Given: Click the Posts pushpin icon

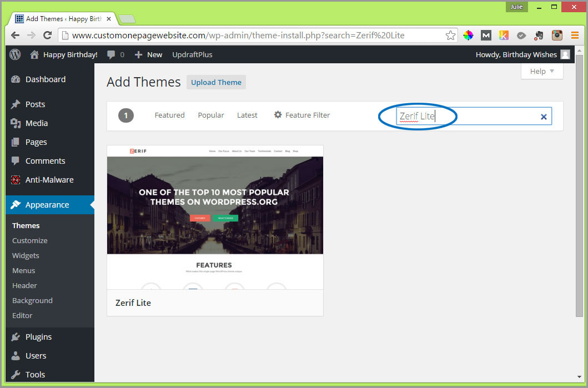Looking at the screenshot, I should [16, 104].
